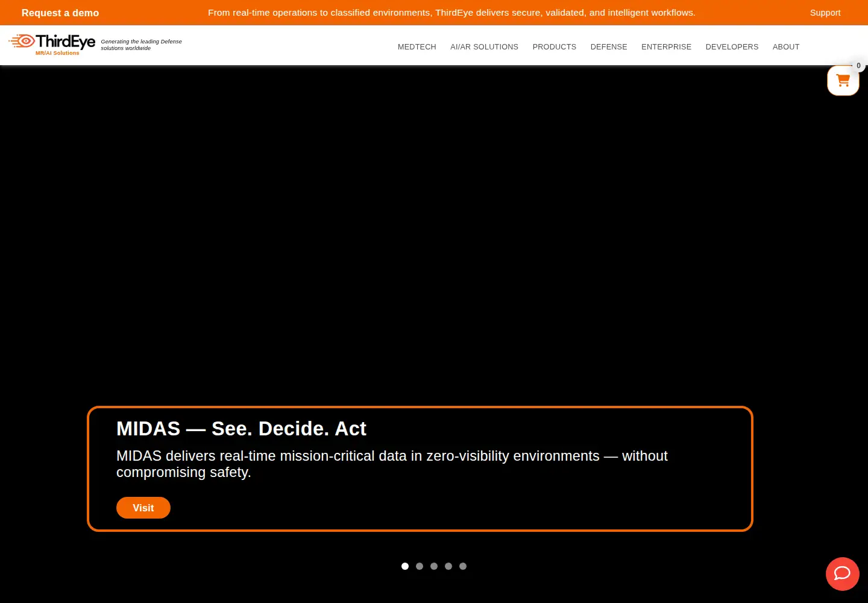Image resolution: width=868 pixels, height=603 pixels.
Task: Switch to the second carousel slide dot
Action: pyautogui.click(x=420, y=566)
